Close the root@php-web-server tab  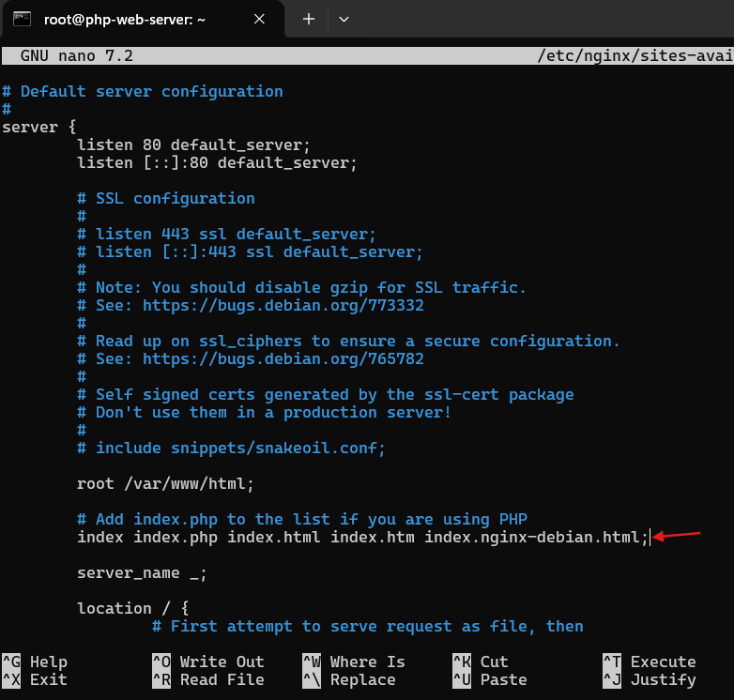pos(259,19)
